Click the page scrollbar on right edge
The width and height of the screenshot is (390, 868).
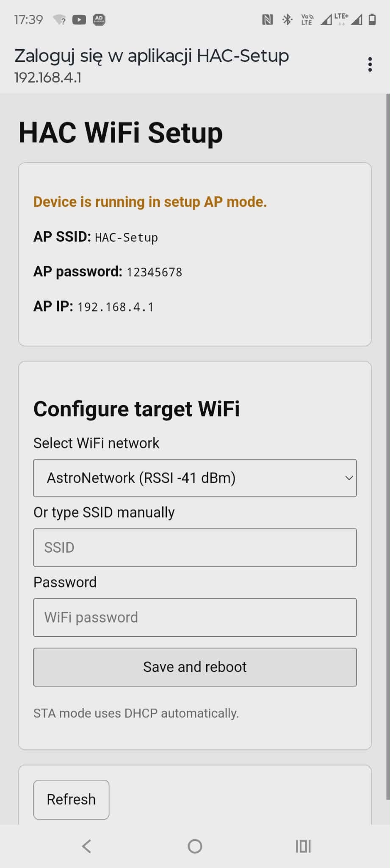point(387,445)
